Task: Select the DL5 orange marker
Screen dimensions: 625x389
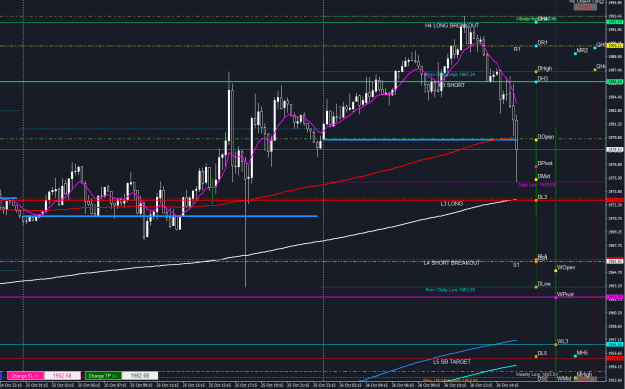Action: coord(536,356)
